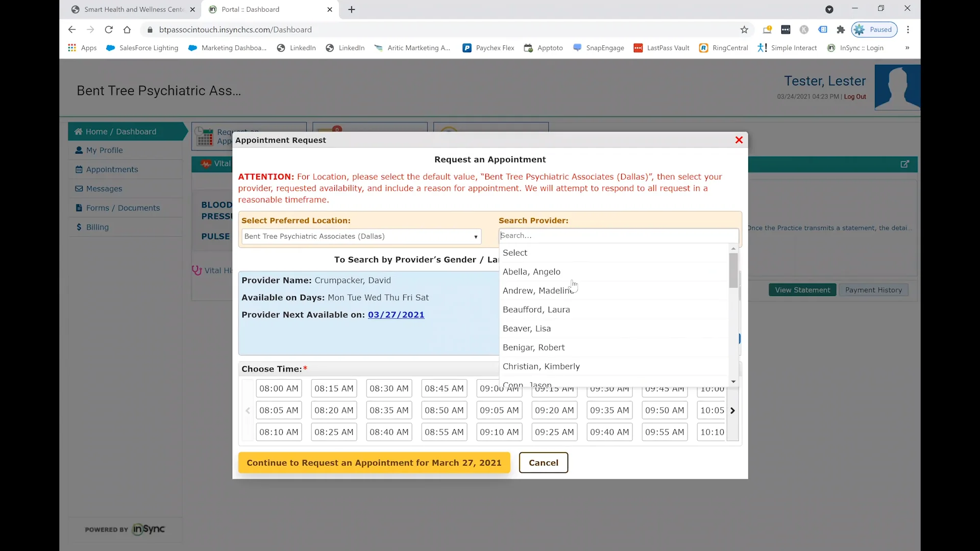Cancel the appointment request
This screenshot has width=980, height=551.
click(x=544, y=463)
